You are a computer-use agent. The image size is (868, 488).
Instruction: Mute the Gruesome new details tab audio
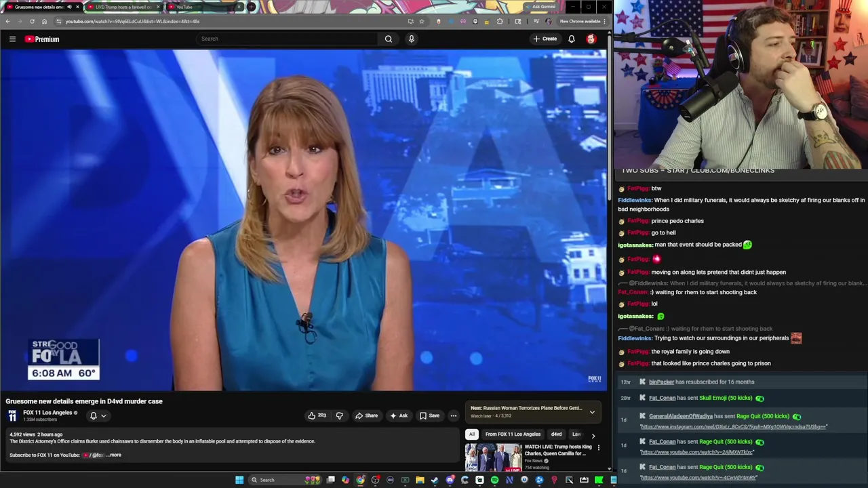tap(69, 7)
